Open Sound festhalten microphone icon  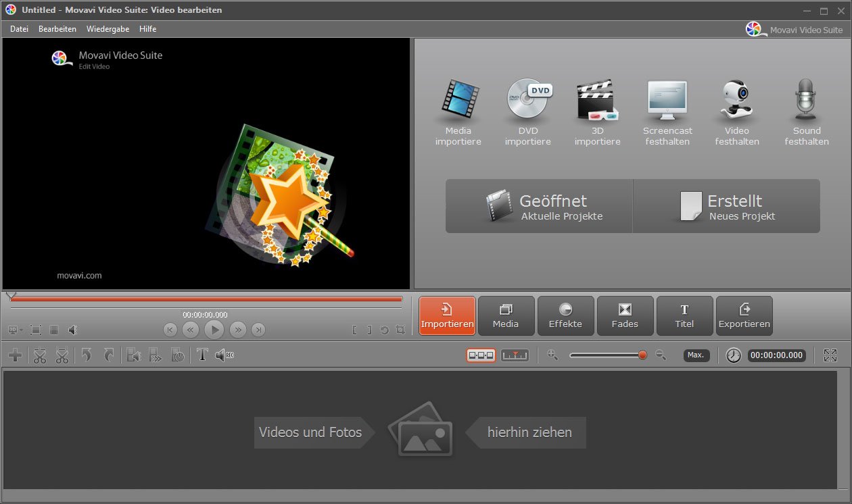coord(807,100)
